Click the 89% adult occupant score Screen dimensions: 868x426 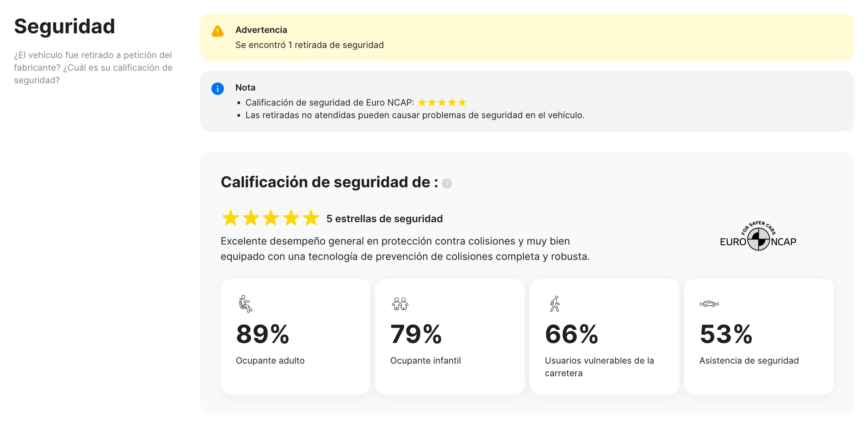tap(262, 334)
